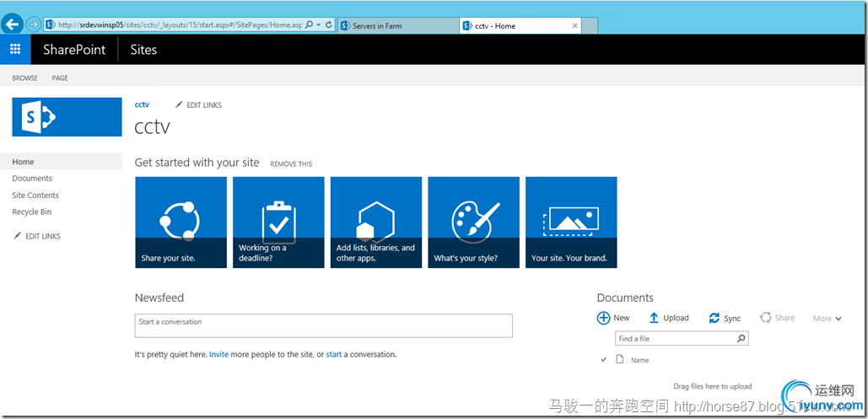Click the cctv page title
The width and height of the screenshot is (868, 419).
click(x=152, y=126)
